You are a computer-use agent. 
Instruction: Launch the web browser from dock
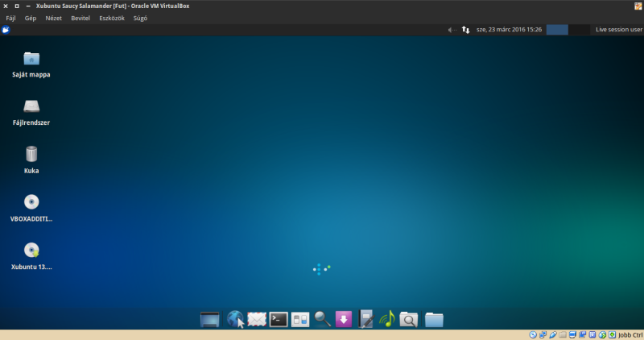pos(235,319)
